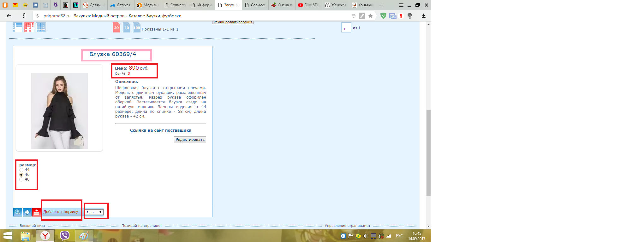Screen dimensions: 644x242
Task: Open Paint from the taskbar
Action: 84,236
